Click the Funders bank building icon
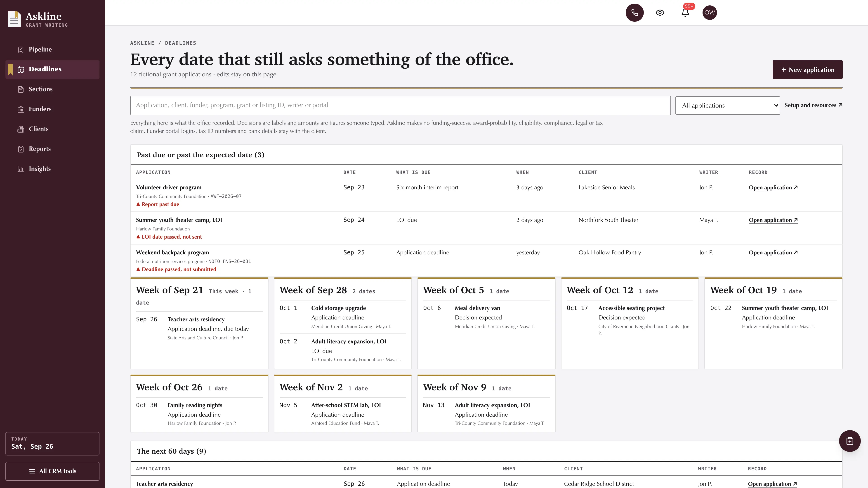 [x=21, y=109]
